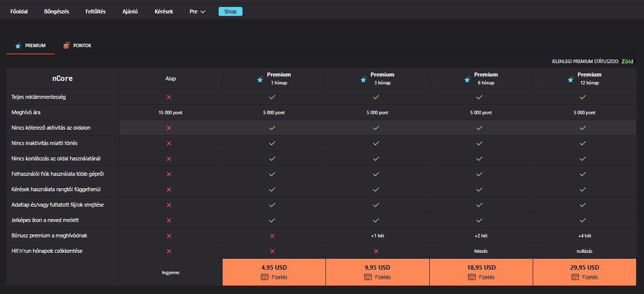644x294 pixels.
Task: Click the nCore table header
Action: tap(63, 78)
